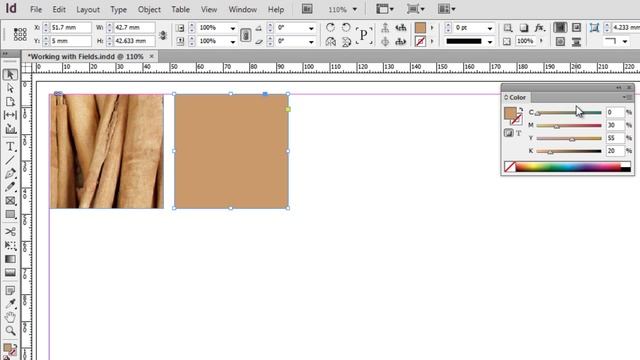Select the Direct Selection tool
Viewport: 640px width, 360px height.
[10, 88]
